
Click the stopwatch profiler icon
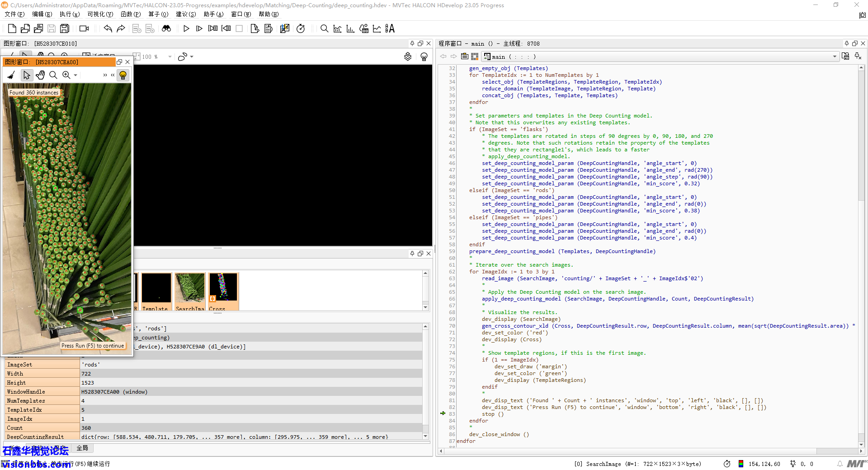click(x=301, y=29)
